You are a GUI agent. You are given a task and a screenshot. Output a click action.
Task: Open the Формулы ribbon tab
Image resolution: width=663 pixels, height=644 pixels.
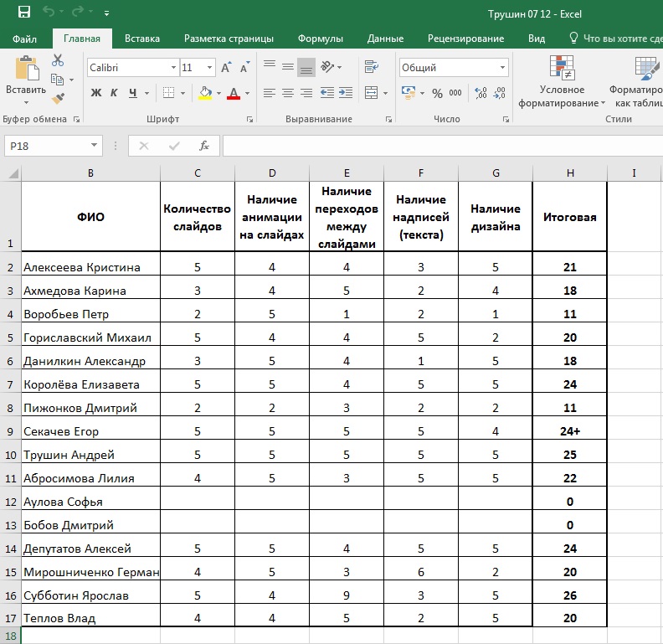[x=320, y=39]
